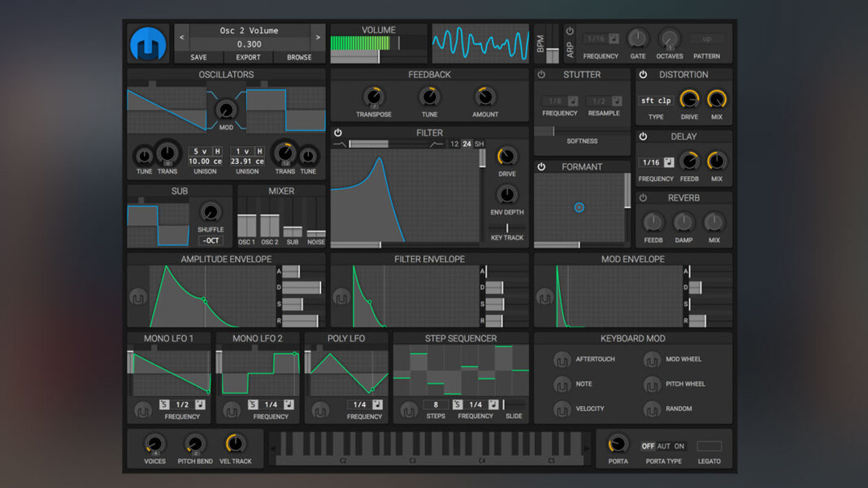Toggle the tempo-sync note icon beside Delay frequency
The width and height of the screenshot is (868, 488).
click(669, 162)
